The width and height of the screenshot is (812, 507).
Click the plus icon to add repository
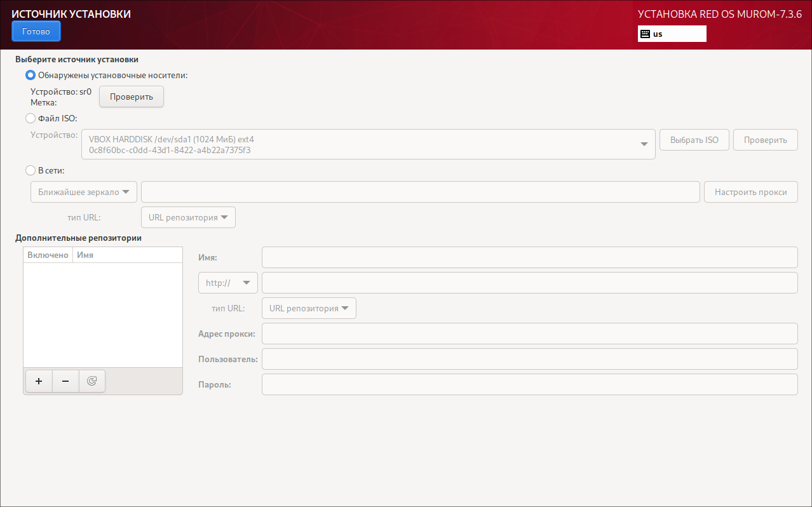tap(39, 381)
